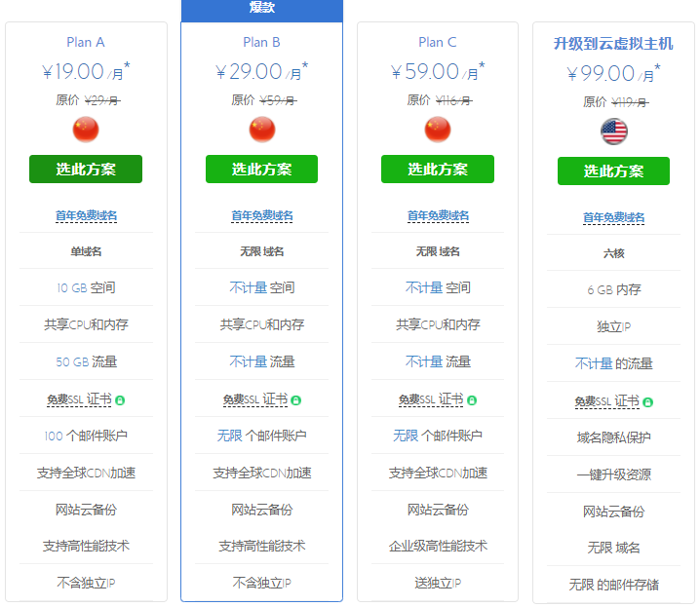
Task: Click 支持高性能技术 in Plan B
Action: click(262, 546)
